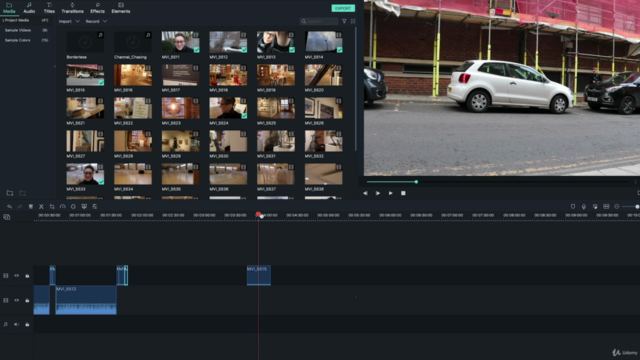Click the preview playback progress slider handle
The height and width of the screenshot is (360, 640).
pos(416,182)
